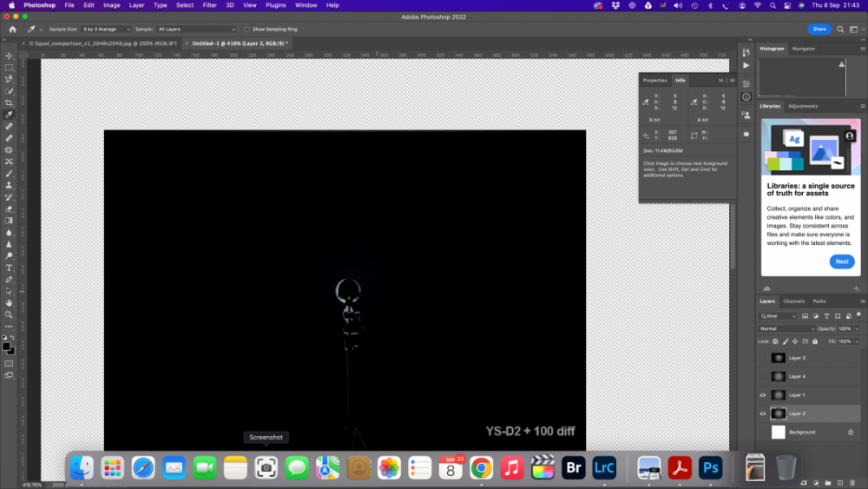Image resolution: width=868 pixels, height=489 pixels.
Task: Select the Path Selection arrow tool
Action: click(9, 291)
